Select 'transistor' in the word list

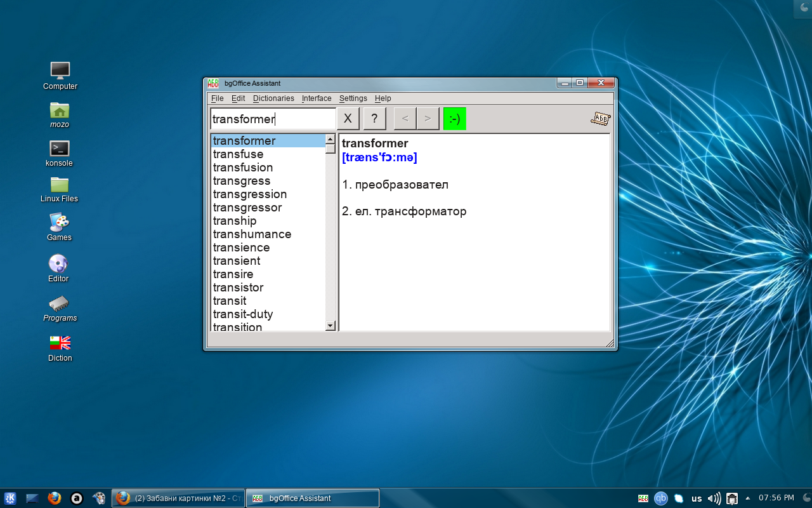click(268, 288)
